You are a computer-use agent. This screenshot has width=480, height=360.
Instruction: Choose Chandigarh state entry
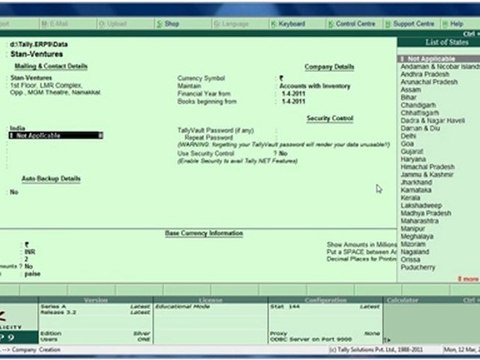[x=418, y=105]
